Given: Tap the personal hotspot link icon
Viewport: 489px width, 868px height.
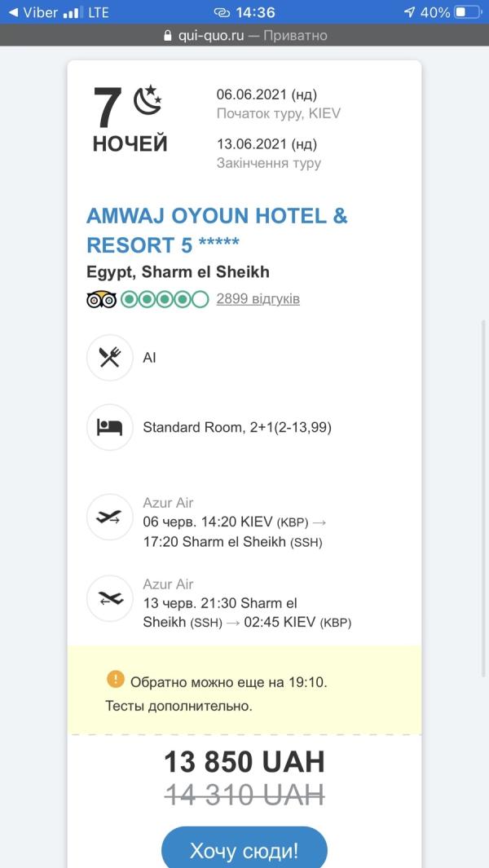Looking at the screenshot, I should tap(222, 12).
